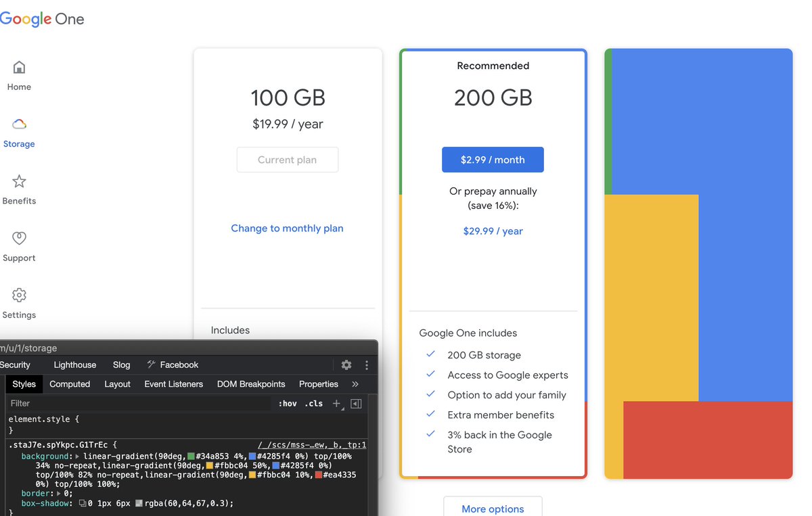Click the $19.99 / year price text
The image size is (812, 516).
click(x=288, y=124)
